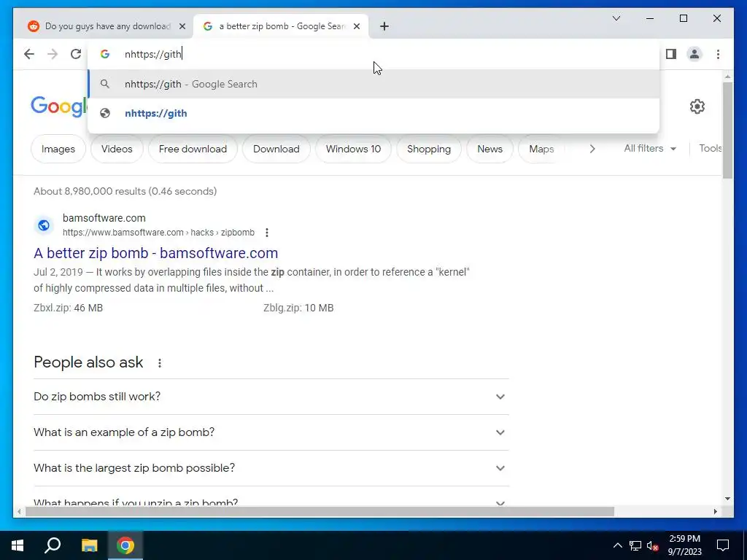Select the Download filter chip
Viewport: 747px width, 560px height.
(x=276, y=149)
